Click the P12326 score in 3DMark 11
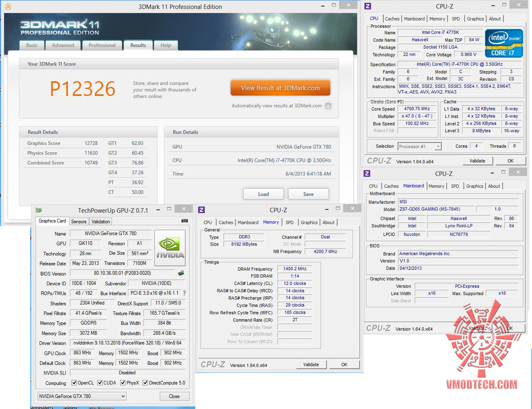Viewport: 532px width, 409px height. [83, 89]
